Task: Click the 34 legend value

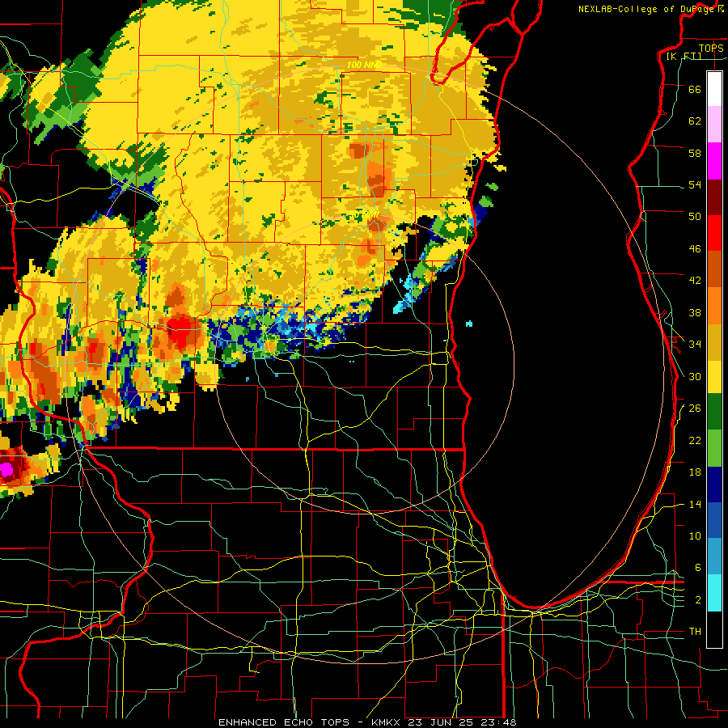Action: point(695,345)
